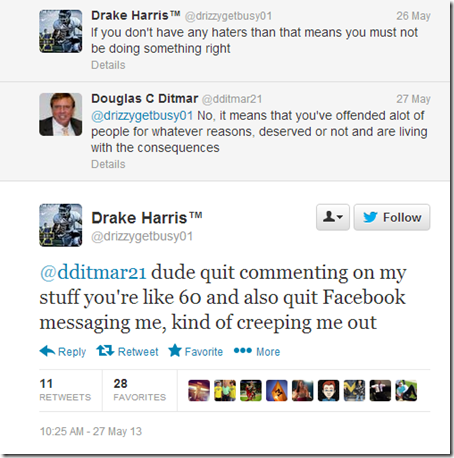Open @drizzygetbusy01 mention in Ditmar's reply
The image size is (454, 458).
click(x=142, y=116)
